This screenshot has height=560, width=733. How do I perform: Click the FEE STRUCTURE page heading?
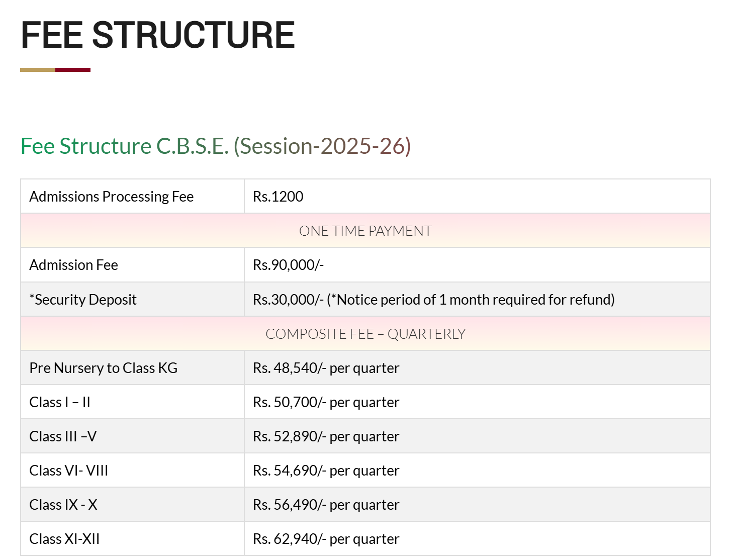[x=157, y=35]
